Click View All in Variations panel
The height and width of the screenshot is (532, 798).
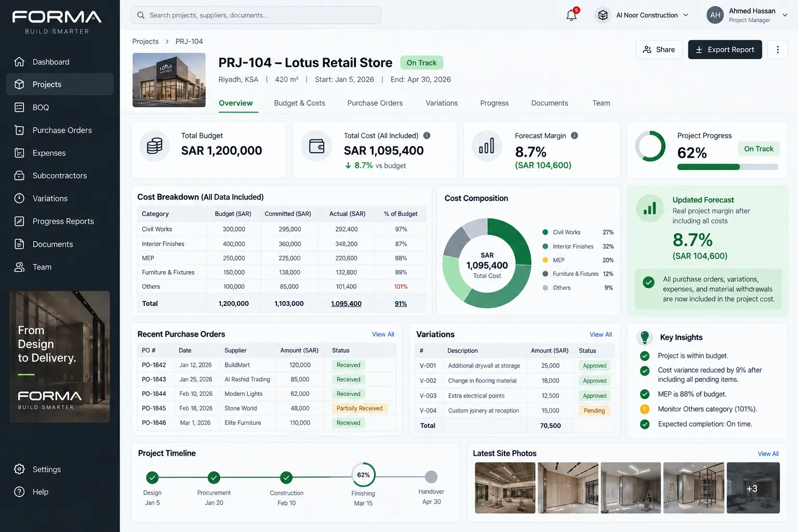(x=601, y=334)
